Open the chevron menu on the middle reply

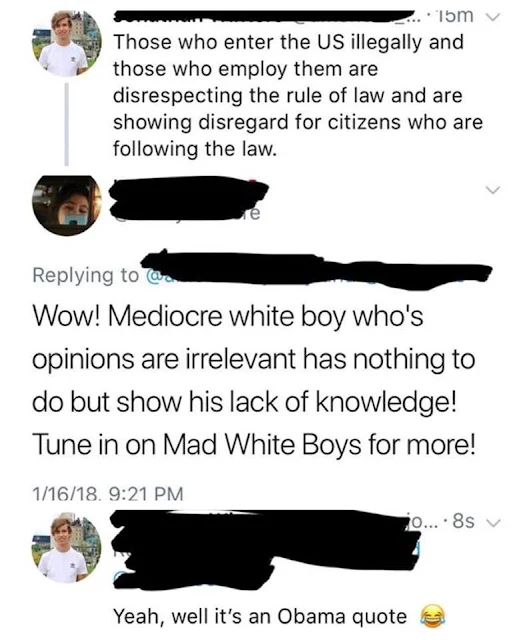493,190
